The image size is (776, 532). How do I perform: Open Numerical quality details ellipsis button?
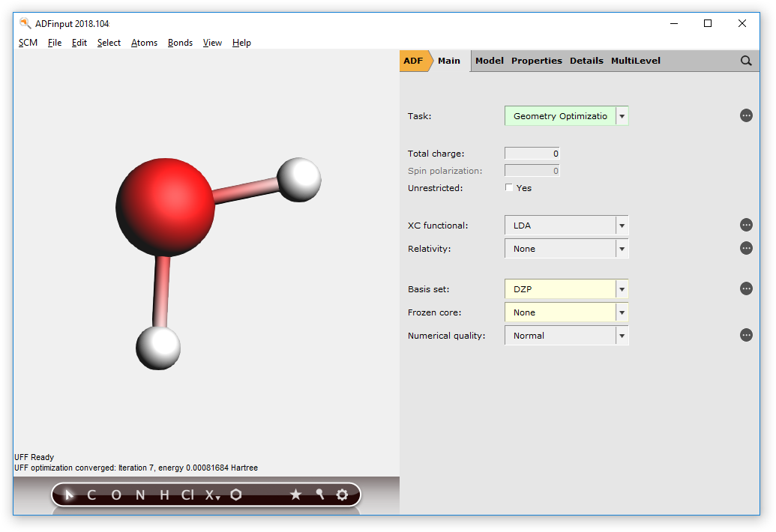tap(746, 335)
